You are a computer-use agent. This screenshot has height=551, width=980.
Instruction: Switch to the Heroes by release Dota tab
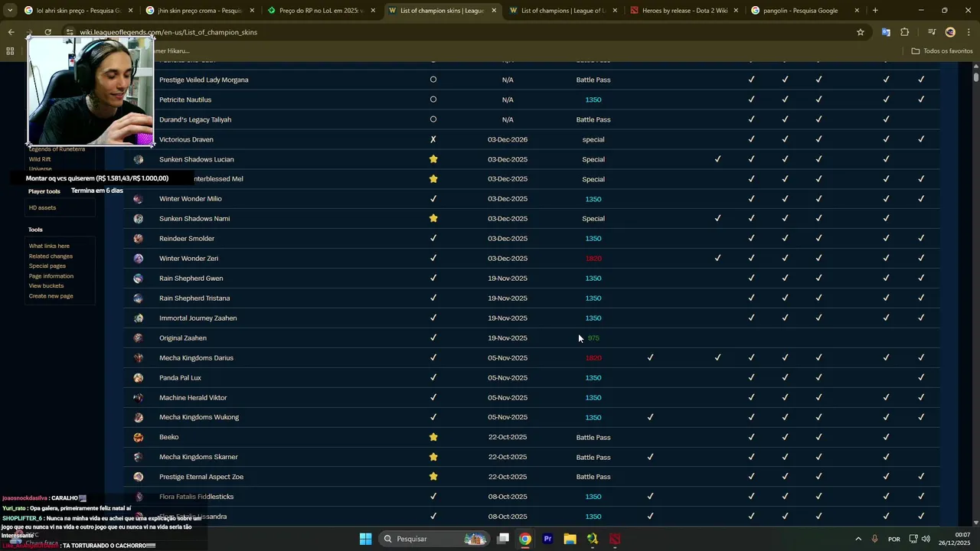(x=684, y=11)
